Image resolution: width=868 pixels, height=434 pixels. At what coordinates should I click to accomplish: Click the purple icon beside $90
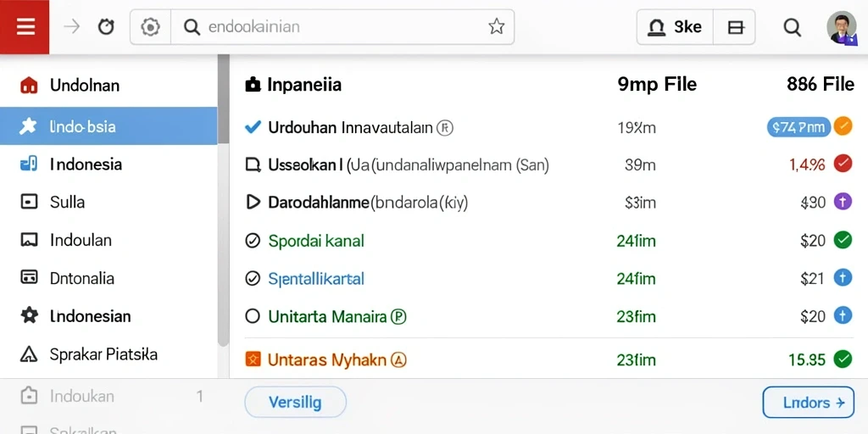pyautogui.click(x=843, y=202)
